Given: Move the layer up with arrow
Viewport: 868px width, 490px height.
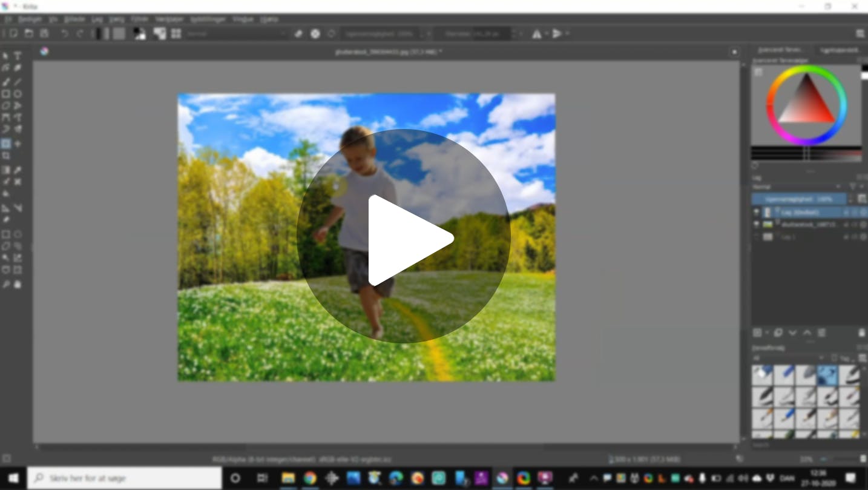Looking at the screenshot, I should (807, 333).
